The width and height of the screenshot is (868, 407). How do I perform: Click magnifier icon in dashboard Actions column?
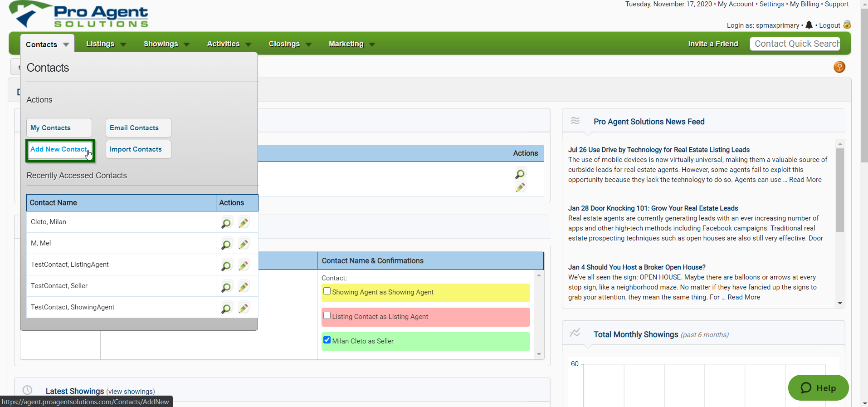(520, 174)
